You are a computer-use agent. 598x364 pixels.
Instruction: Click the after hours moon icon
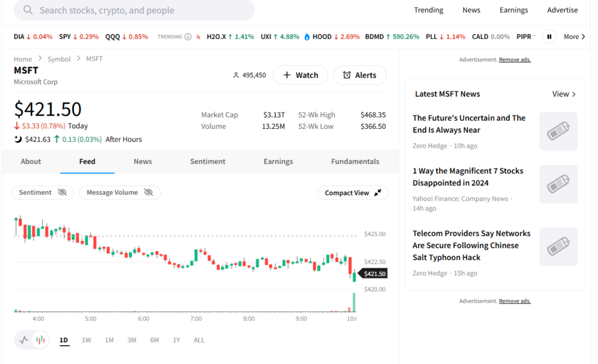coord(18,139)
